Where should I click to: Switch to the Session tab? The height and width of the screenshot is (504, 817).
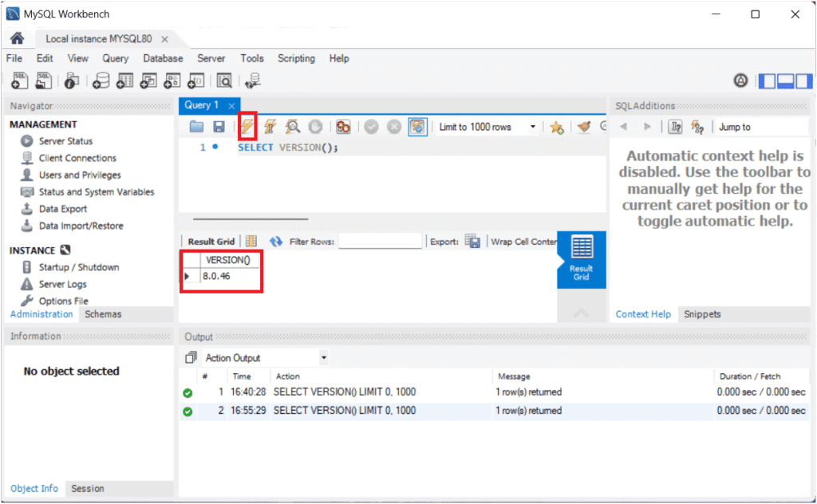tap(88, 488)
